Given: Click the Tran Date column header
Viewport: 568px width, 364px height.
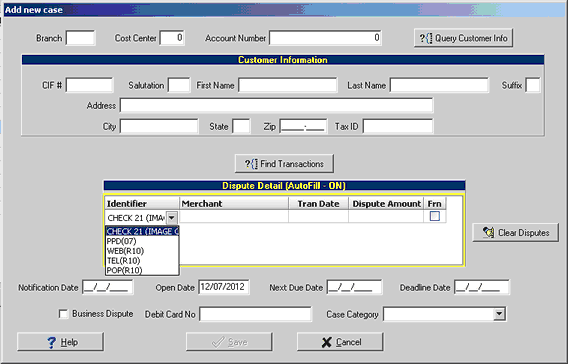Looking at the screenshot, I should 318,204.
